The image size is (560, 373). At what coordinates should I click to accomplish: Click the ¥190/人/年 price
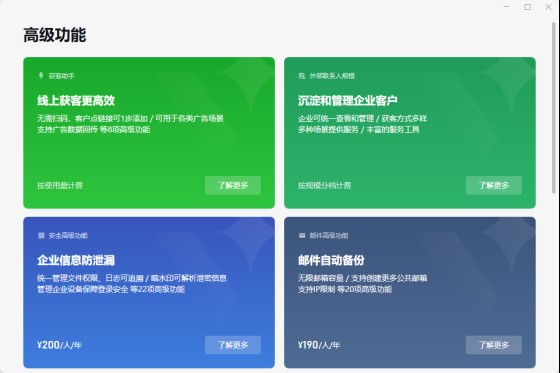(x=319, y=345)
